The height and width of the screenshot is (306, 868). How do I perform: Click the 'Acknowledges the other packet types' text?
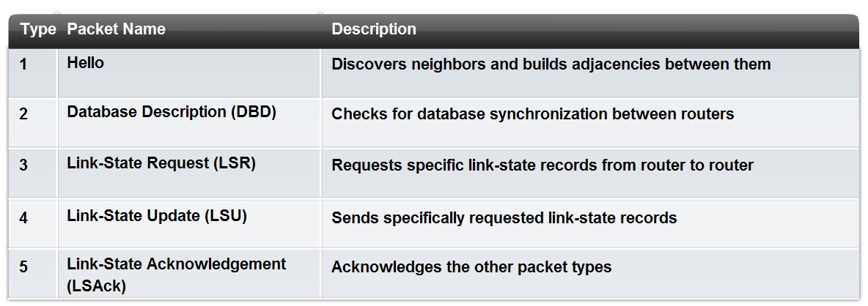471,267
